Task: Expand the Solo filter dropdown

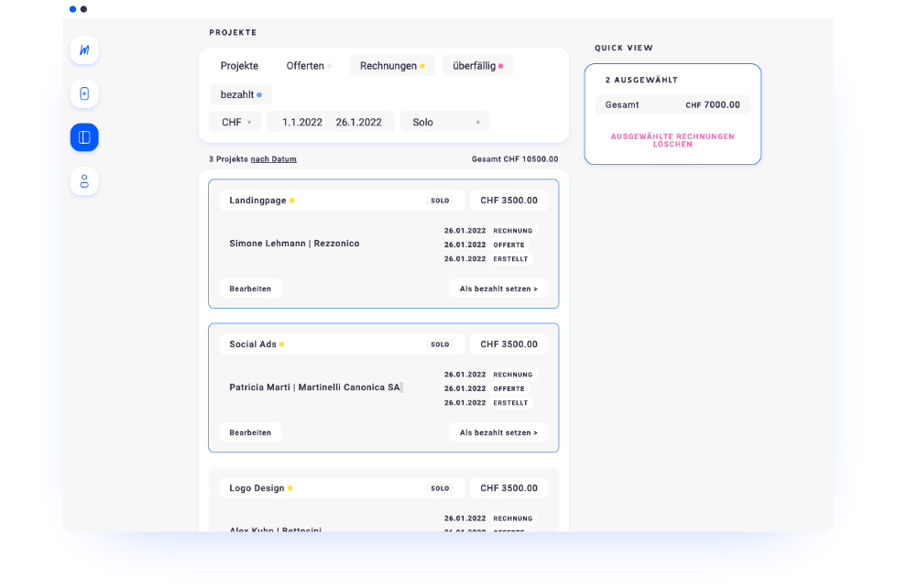Action: [x=444, y=122]
